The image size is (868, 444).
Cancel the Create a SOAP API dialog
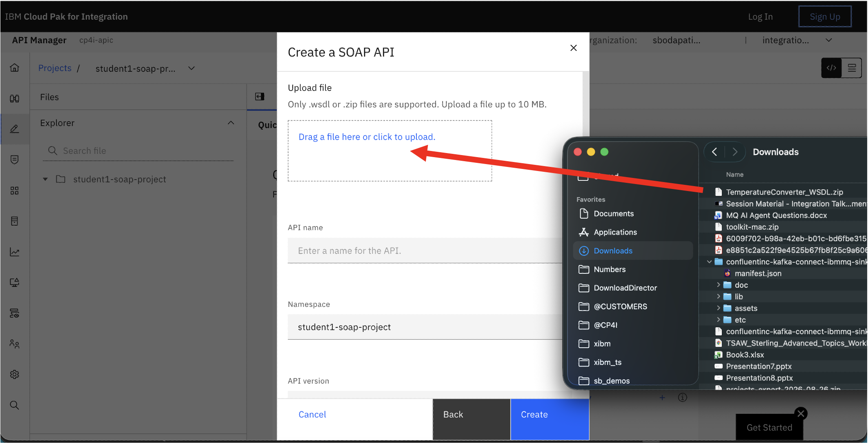pos(312,414)
